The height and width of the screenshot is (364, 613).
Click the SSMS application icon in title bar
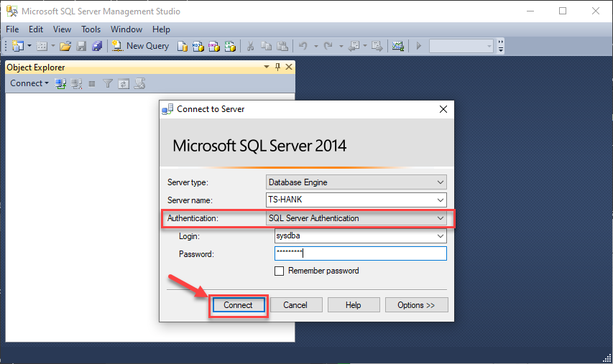[12, 11]
